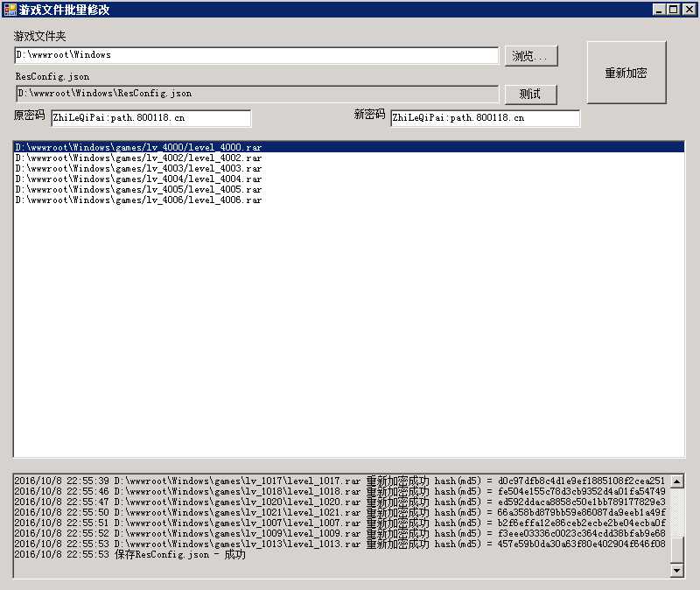Click the log scrollbar down arrow

click(x=676, y=570)
